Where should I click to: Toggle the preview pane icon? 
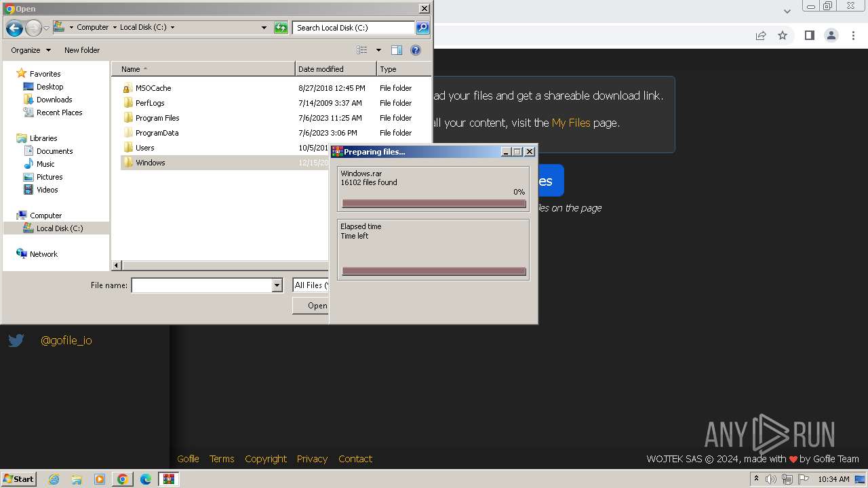397,50
